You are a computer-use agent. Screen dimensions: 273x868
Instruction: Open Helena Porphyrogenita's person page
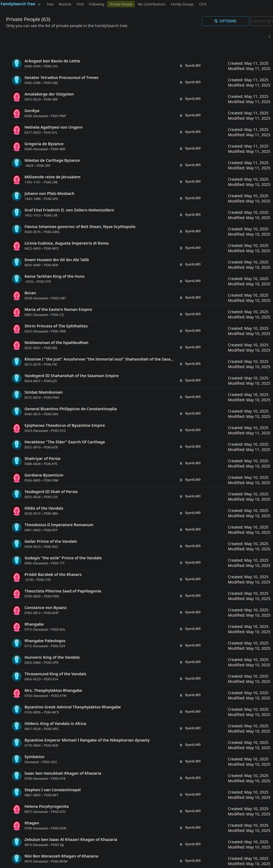pyautogui.click(x=47, y=806)
